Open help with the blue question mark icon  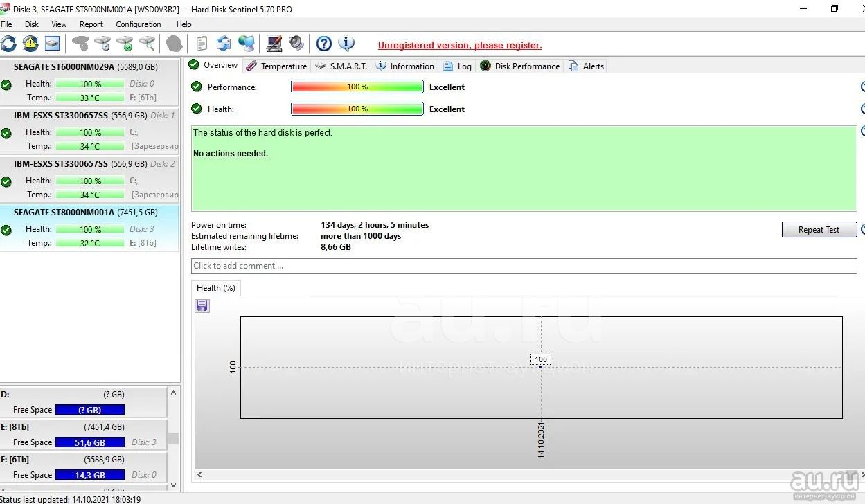pos(324,44)
